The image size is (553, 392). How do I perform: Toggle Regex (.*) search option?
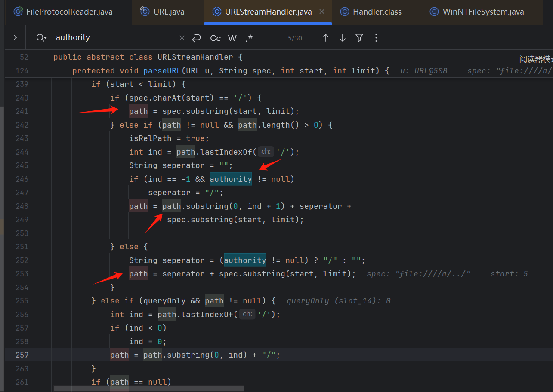coord(249,38)
